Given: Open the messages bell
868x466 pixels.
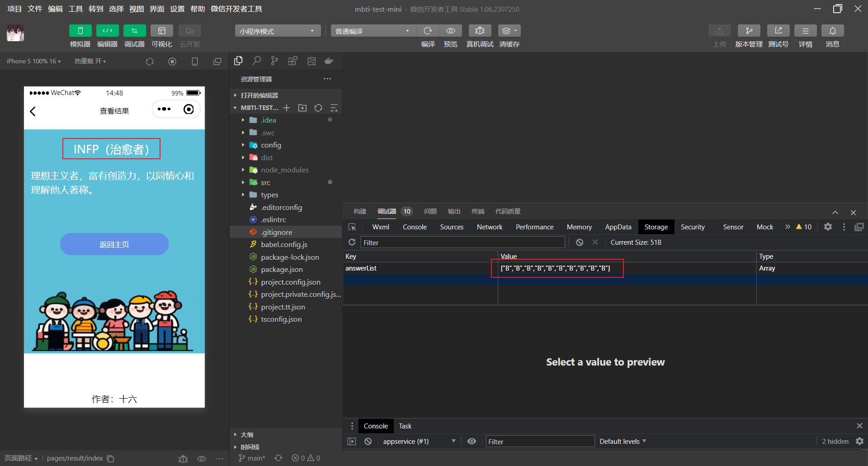Looking at the screenshot, I should 832,31.
